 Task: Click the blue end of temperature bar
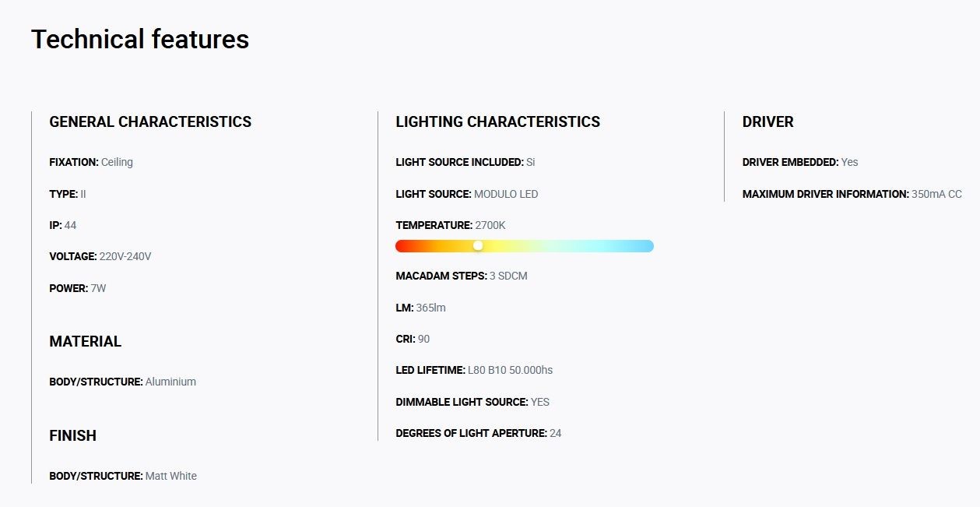point(647,246)
